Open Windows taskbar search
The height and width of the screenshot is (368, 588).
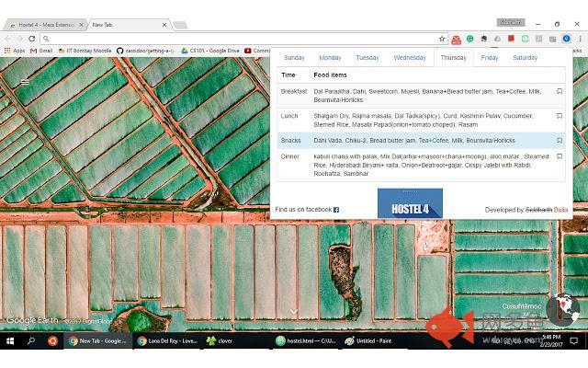pos(31,340)
